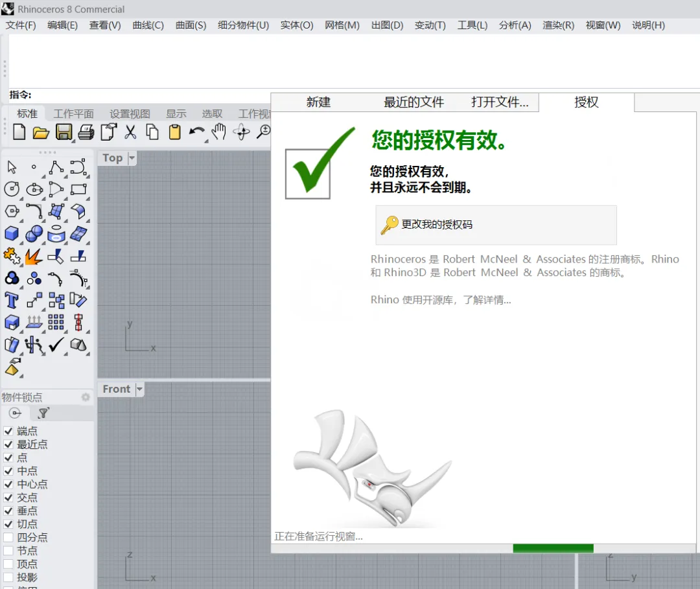This screenshot has height=589, width=700.
Task: Open the 曲线(C) menu
Action: point(148,25)
